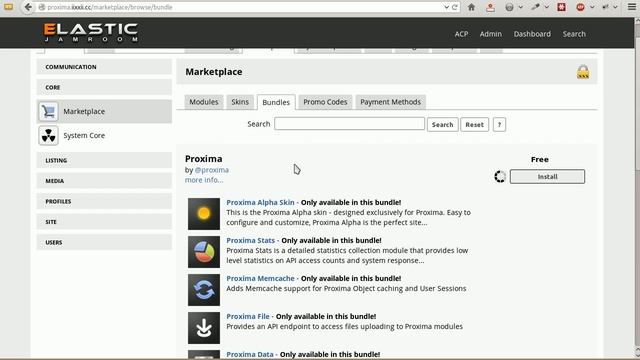This screenshot has width=640, height=360.
Task: Click the Proxima File download icon
Action: tap(204, 328)
